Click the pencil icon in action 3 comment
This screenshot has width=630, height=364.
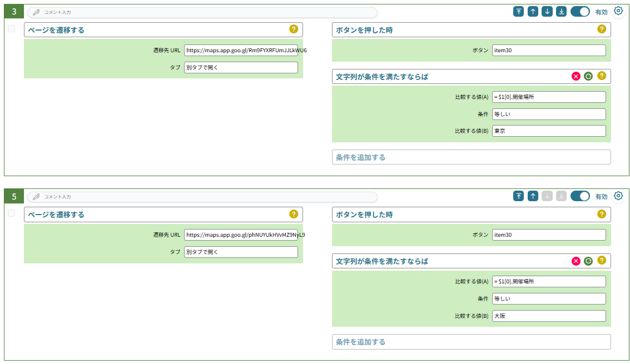pos(36,12)
